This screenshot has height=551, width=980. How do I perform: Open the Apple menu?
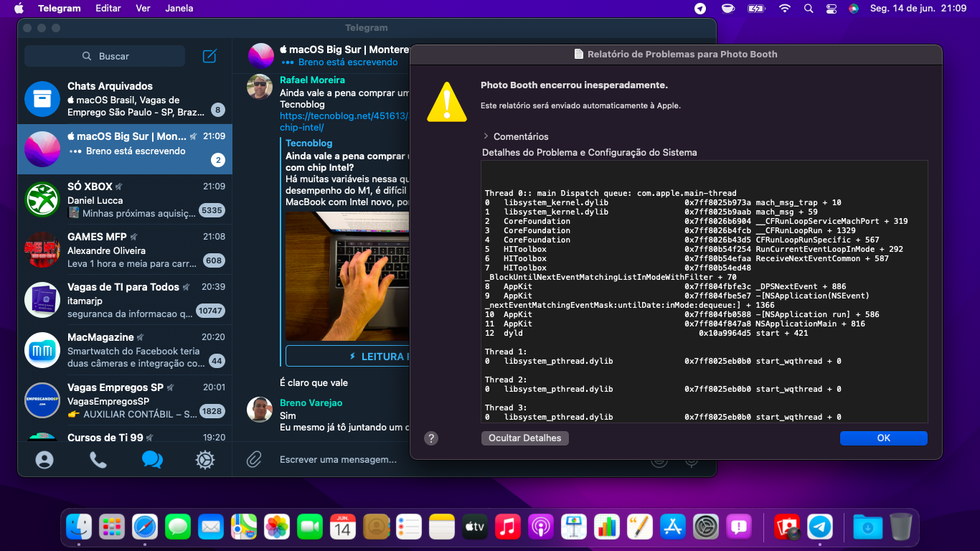point(19,9)
